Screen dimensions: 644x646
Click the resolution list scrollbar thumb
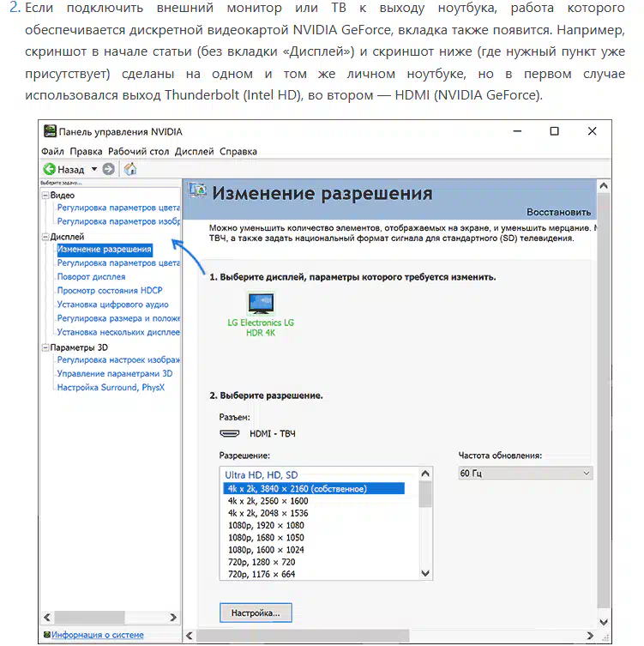click(x=425, y=494)
